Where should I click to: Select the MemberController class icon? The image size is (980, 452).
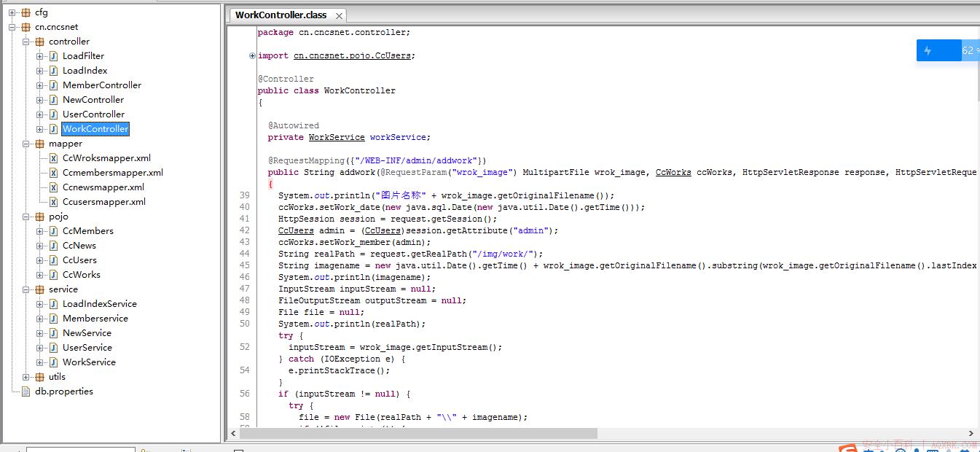tap(53, 85)
